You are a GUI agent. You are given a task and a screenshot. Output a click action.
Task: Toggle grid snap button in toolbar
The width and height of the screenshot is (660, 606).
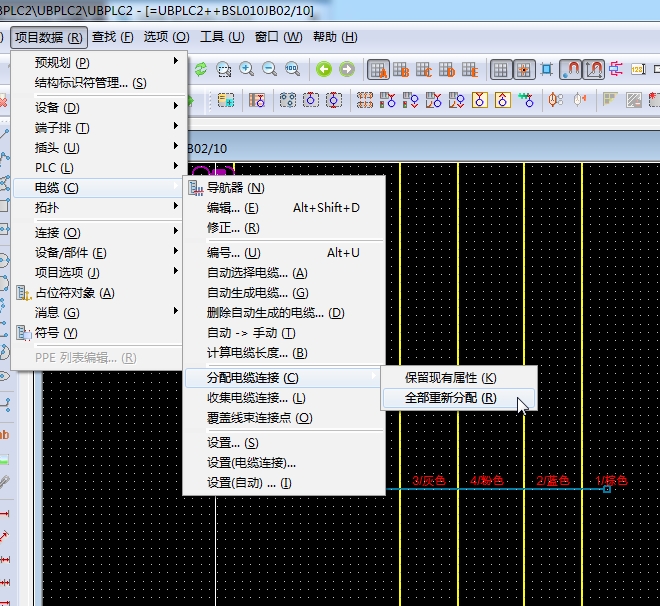click(524, 69)
